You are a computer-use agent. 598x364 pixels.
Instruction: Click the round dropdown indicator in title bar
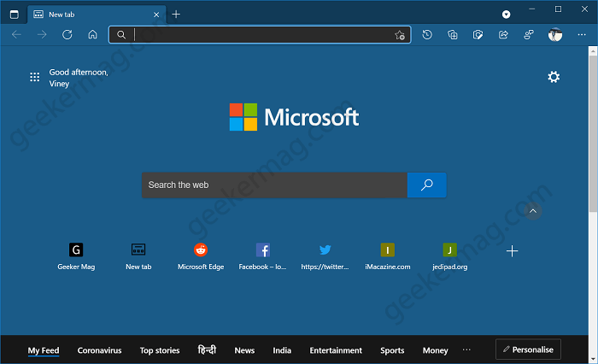click(506, 15)
